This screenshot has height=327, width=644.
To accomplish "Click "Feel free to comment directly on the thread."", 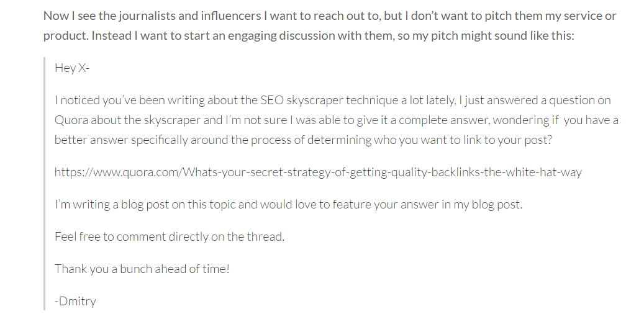I will pyautogui.click(x=170, y=237).
